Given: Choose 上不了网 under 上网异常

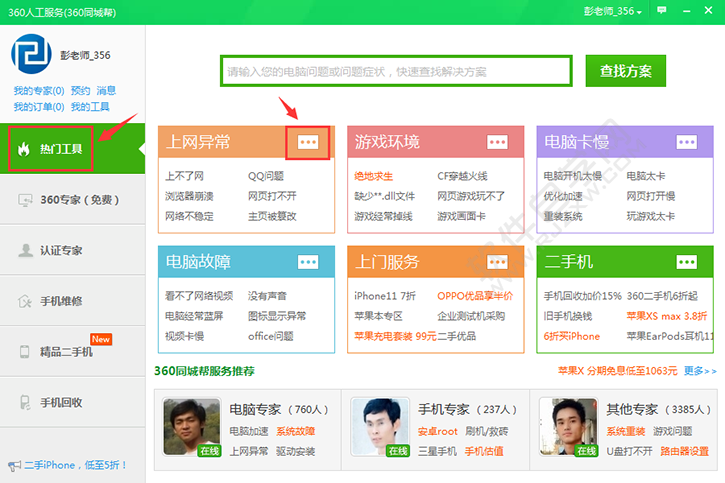Looking at the screenshot, I should [184, 176].
